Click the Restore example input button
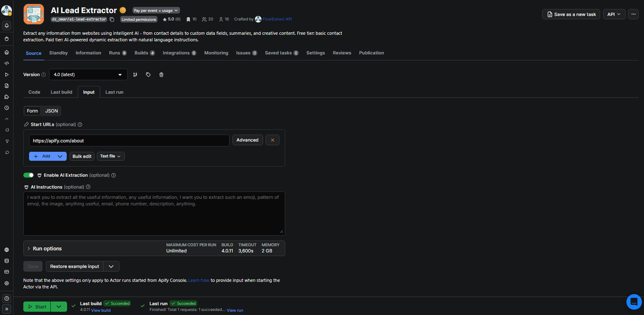 pos(74,266)
